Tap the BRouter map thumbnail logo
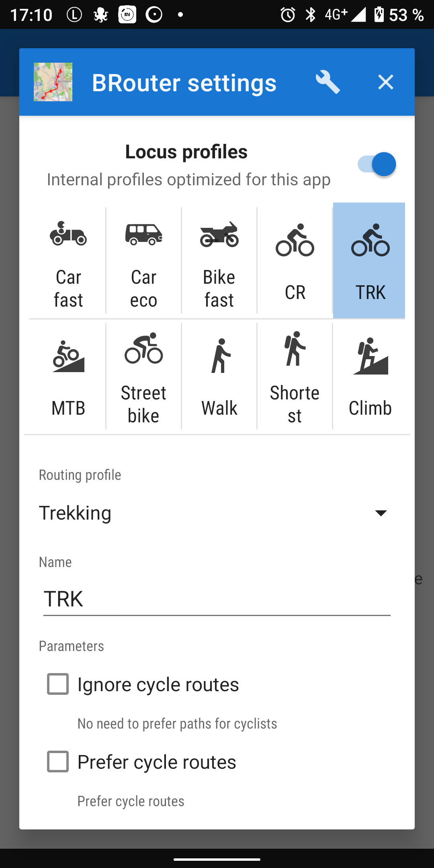 click(x=53, y=82)
